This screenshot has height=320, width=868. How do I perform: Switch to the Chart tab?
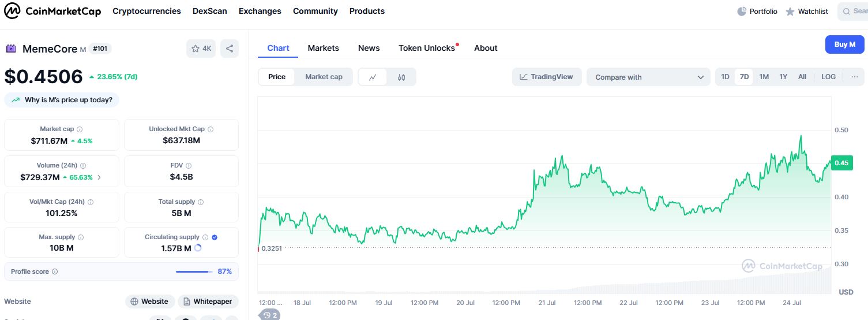coord(278,48)
